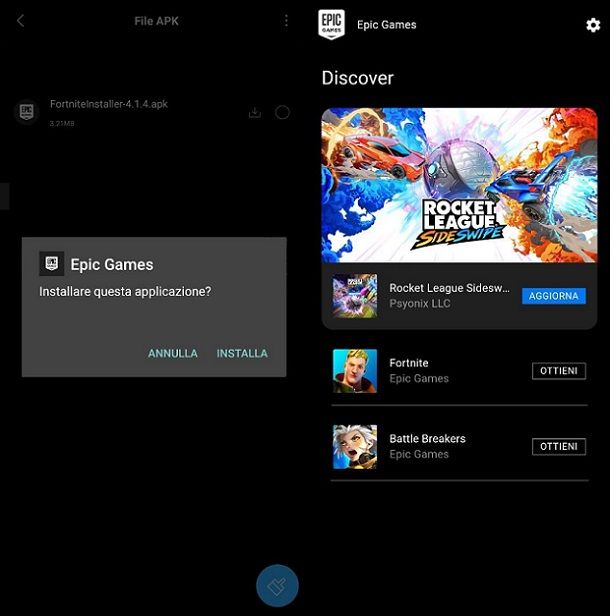
Task: Click the File APK screen title
Action: [x=156, y=21]
